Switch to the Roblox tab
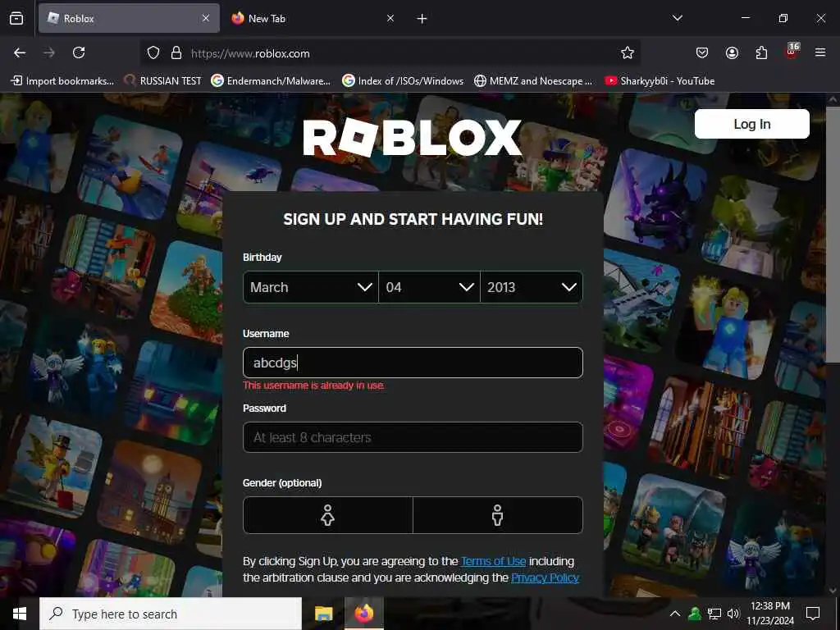Image resolution: width=840 pixels, height=630 pixels. 129,18
